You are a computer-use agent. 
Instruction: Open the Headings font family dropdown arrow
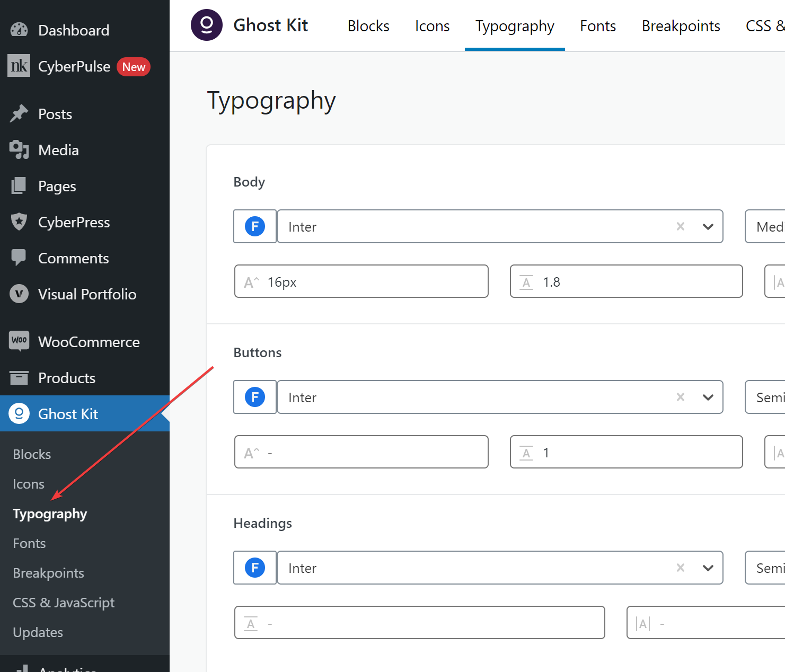point(708,568)
